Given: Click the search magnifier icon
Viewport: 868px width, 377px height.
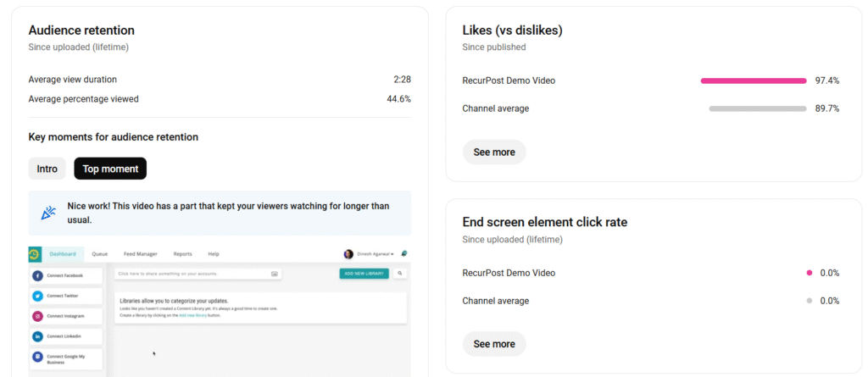Looking at the screenshot, I should pos(400,274).
